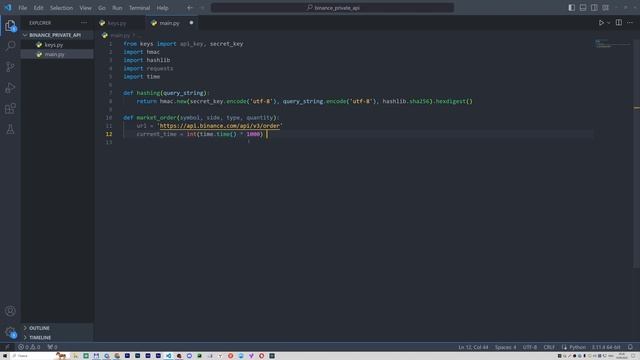Open editor More Actions ellipsis

[x=630, y=23]
